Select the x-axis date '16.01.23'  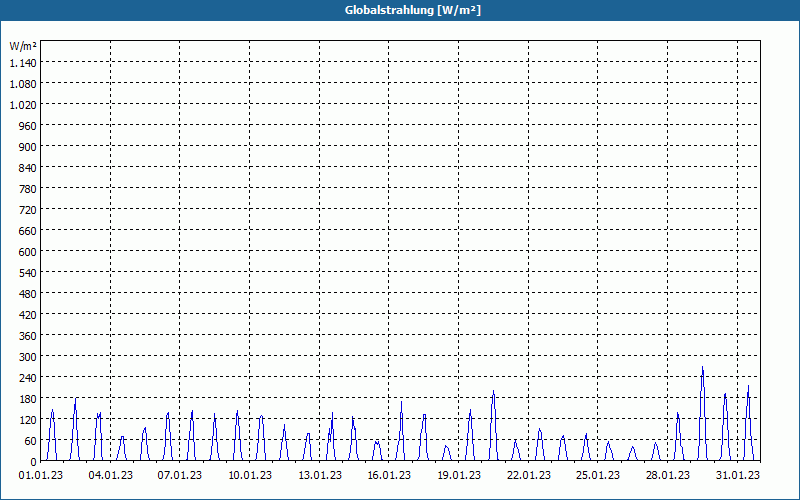coord(389,476)
